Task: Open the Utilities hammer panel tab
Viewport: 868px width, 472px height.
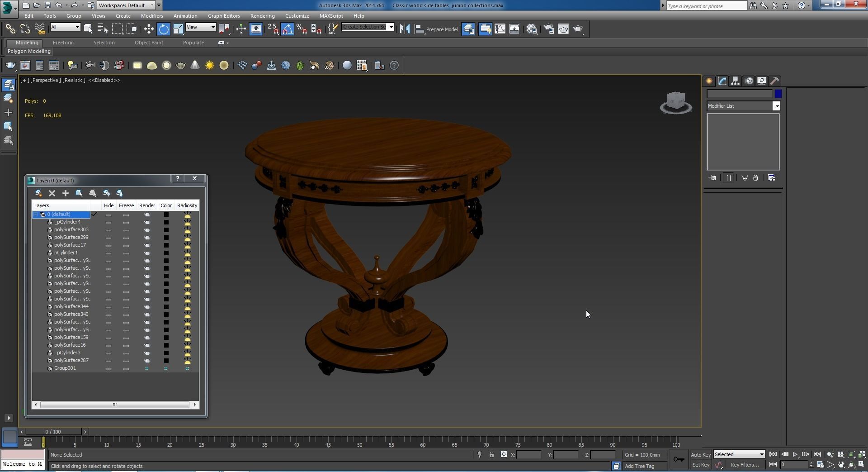Action: point(774,81)
